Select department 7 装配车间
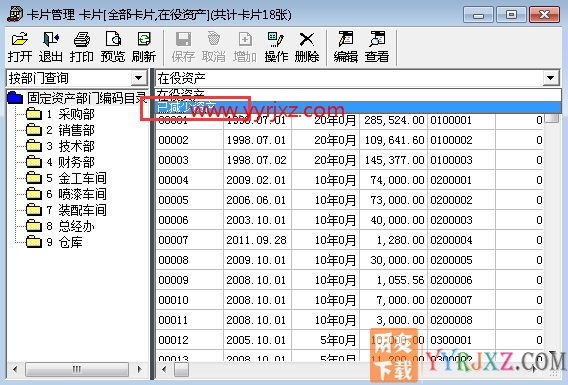 pyautogui.click(x=76, y=210)
